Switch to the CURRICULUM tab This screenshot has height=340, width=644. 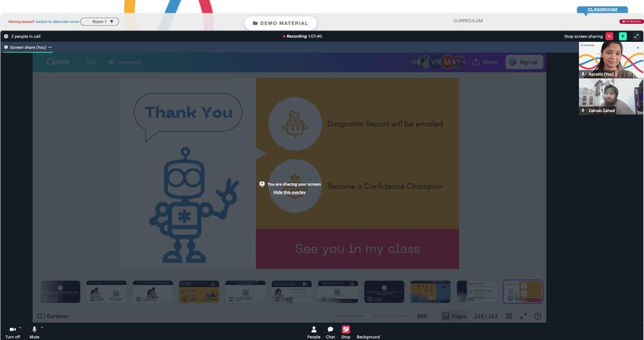(468, 21)
